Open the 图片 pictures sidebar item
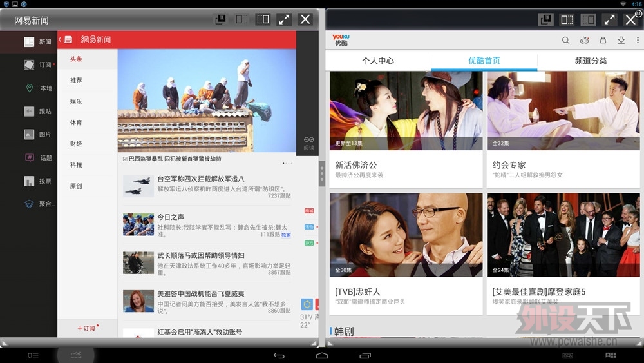This screenshot has height=363, width=644. click(29, 134)
